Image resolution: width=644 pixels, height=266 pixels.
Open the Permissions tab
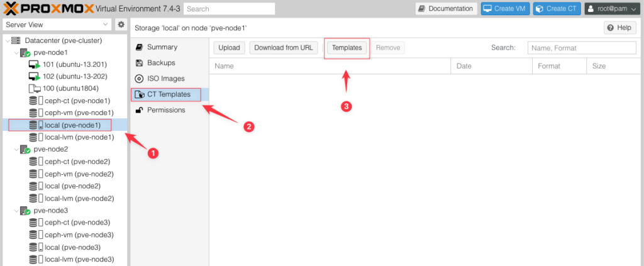(x=170, y=110)
